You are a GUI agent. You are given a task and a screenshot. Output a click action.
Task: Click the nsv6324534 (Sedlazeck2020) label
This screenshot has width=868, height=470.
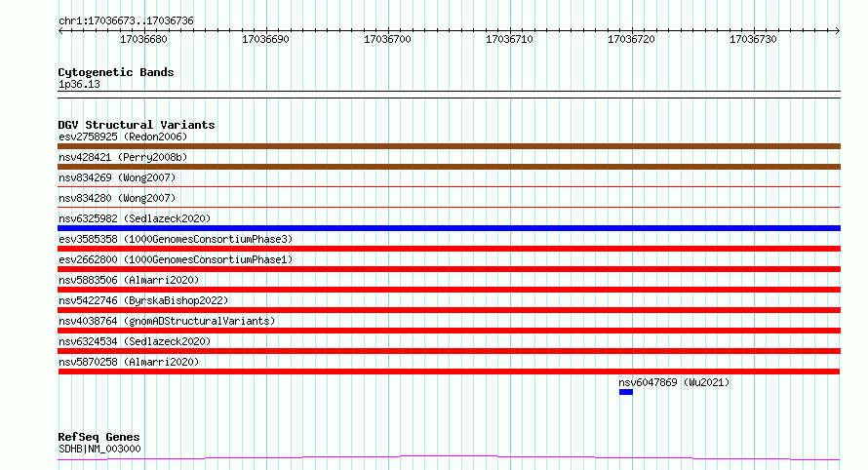pos(135,341)
